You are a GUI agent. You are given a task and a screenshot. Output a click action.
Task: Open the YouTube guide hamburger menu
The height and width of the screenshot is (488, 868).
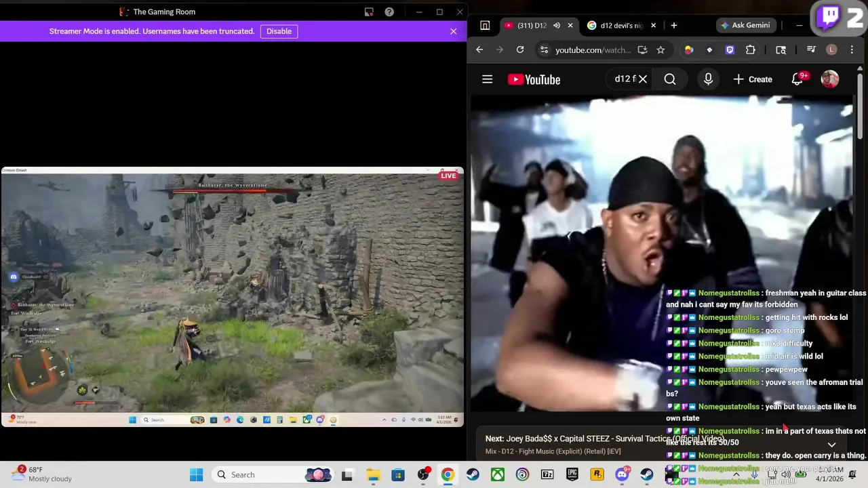(x=487, y=79)
